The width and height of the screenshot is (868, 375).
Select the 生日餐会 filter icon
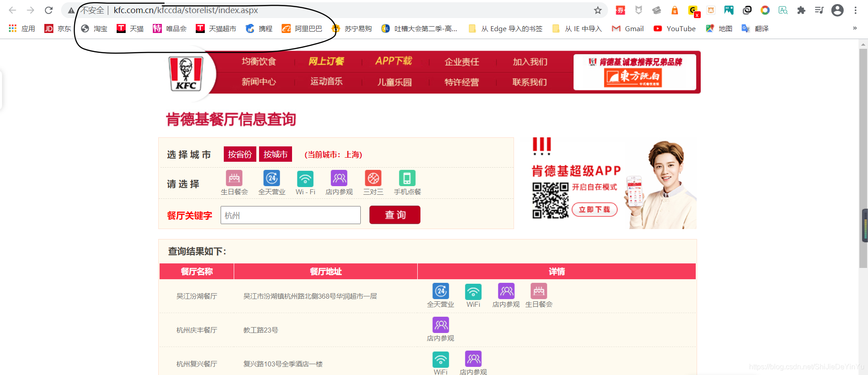[x=234, y=178]
